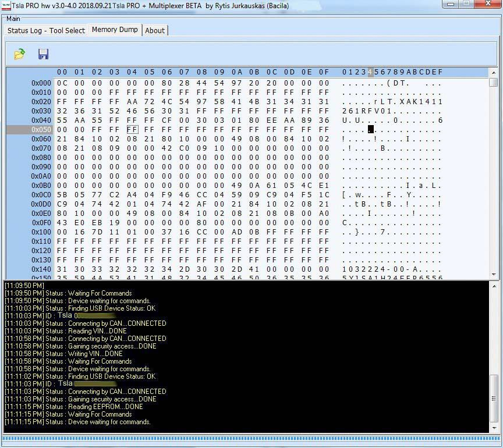
Task: Select the 2D byte at column 07 in row 0x140
Action: click(185, 269)
